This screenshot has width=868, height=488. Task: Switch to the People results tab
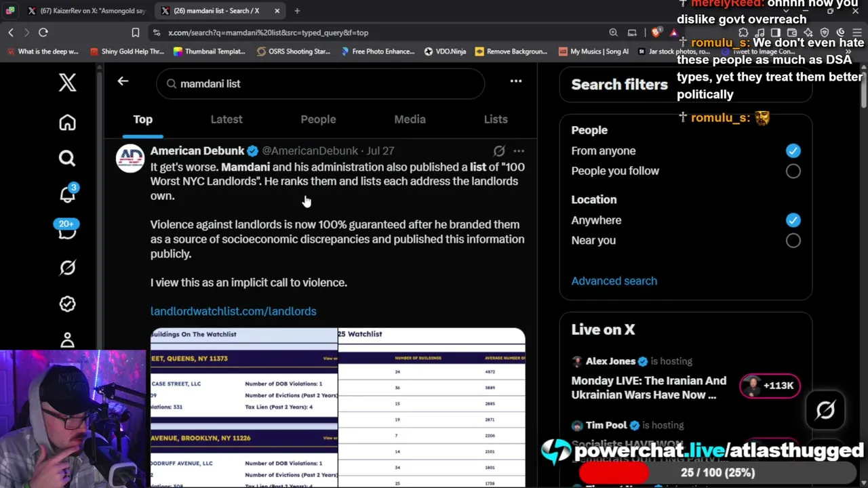click(318, 119)
